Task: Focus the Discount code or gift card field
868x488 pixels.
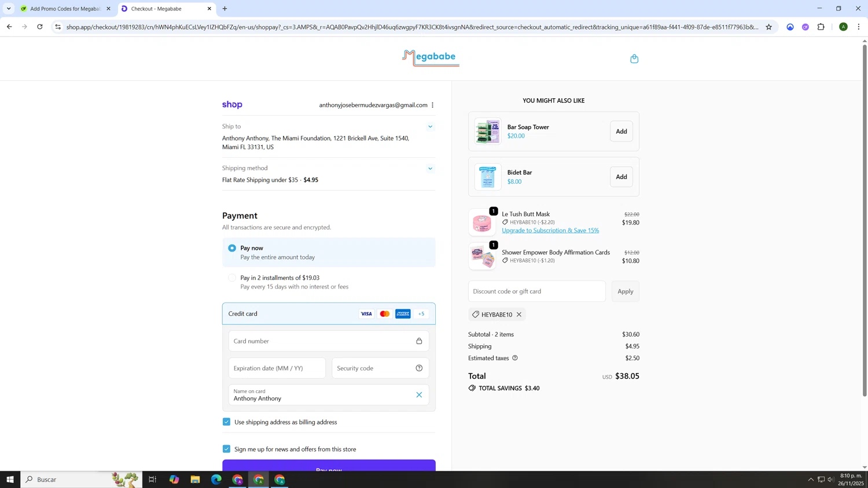Action: click(537, 291)
